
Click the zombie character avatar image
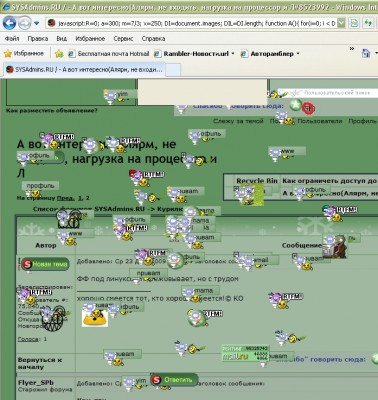point(336,246)
